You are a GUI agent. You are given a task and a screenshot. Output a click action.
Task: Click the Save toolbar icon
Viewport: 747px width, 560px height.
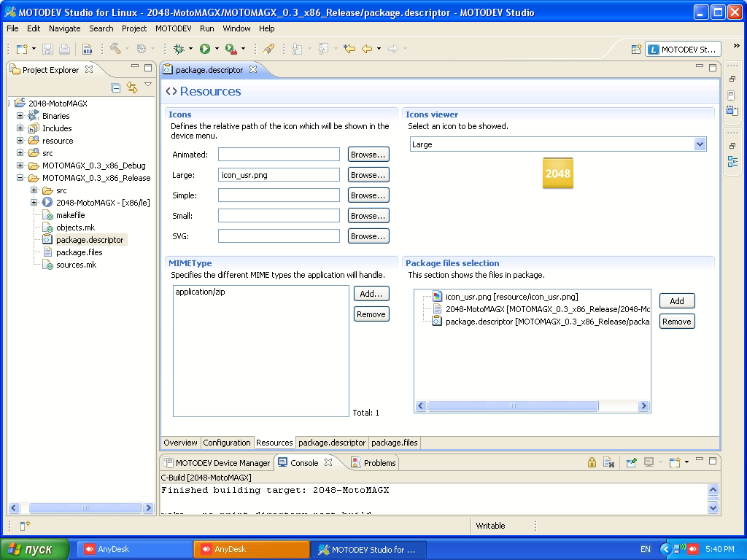click(x=47, y=49)
